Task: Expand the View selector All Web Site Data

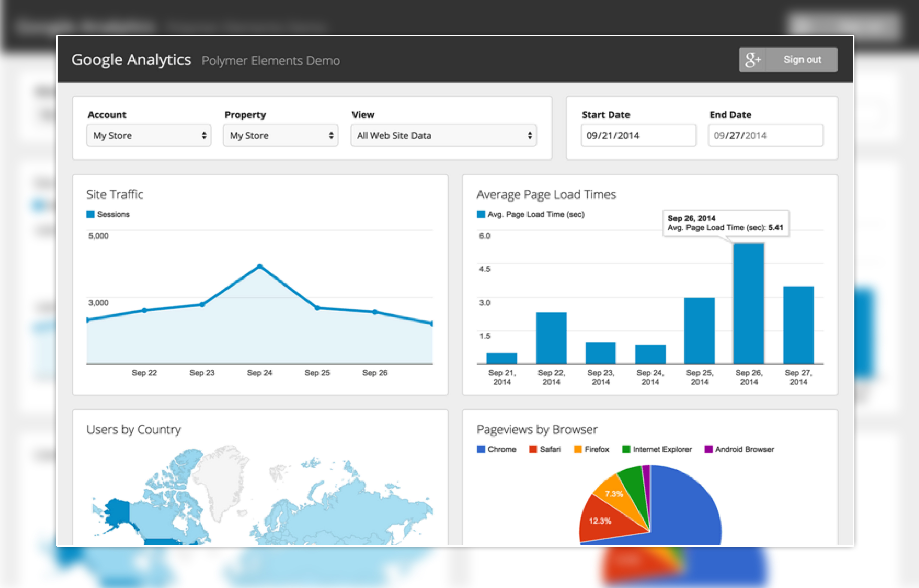Action: (x=444, y=135)
